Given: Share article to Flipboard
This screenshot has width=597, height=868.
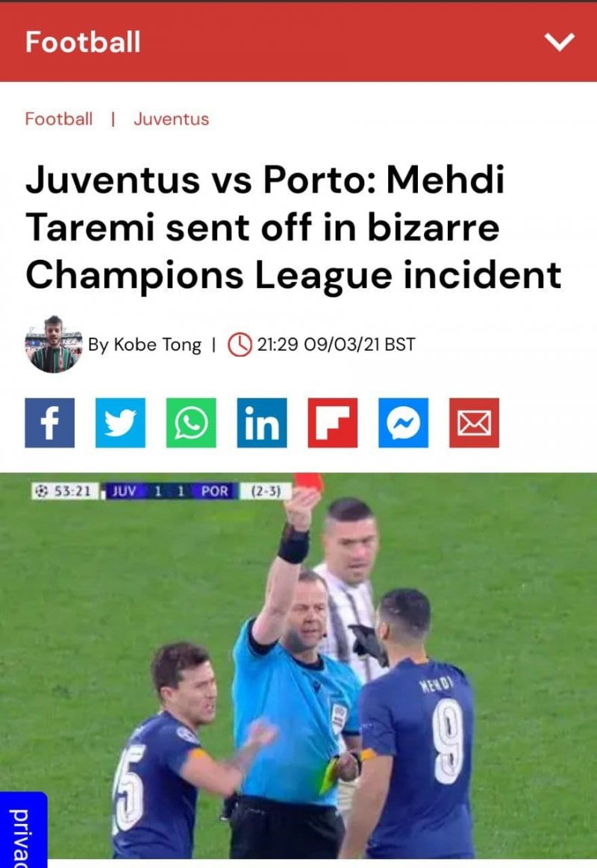Looking at the screenshot, I should 333,422.
